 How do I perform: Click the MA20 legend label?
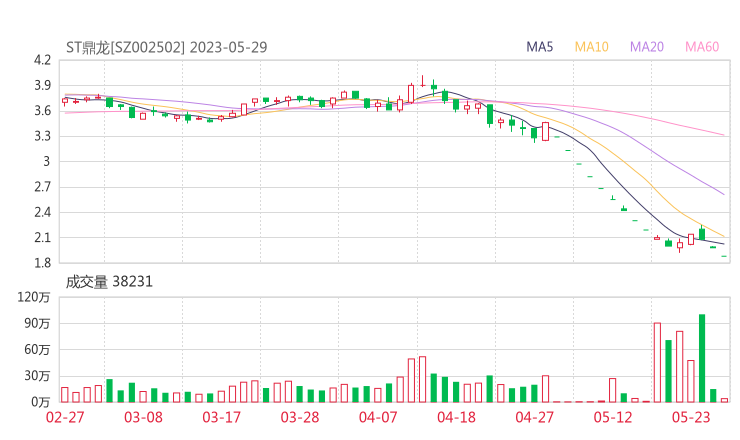(x=647, y=47)
